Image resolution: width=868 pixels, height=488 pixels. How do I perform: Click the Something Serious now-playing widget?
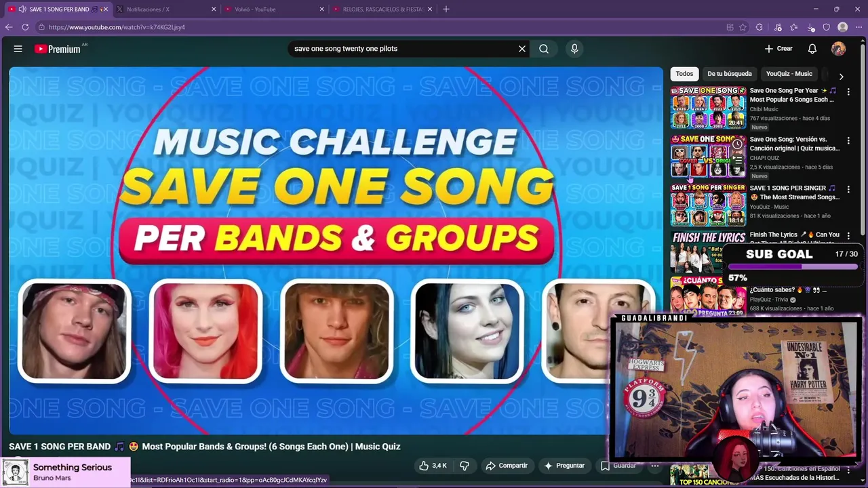[65, 472]
